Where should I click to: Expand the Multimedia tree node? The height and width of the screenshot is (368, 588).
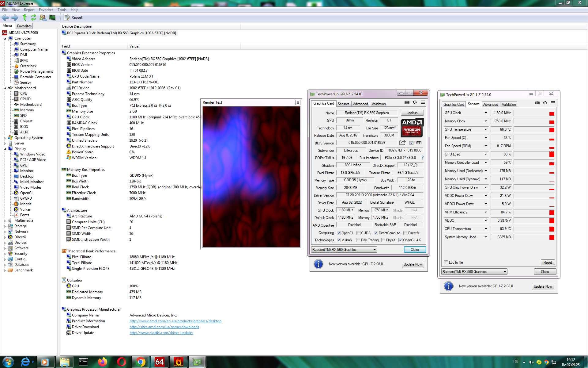5,221
